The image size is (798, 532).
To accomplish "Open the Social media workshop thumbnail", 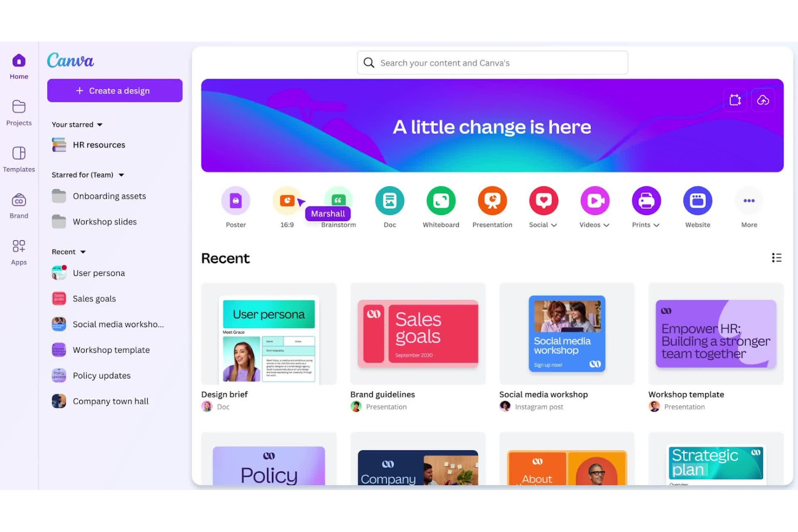I will (x=567, y=334).
